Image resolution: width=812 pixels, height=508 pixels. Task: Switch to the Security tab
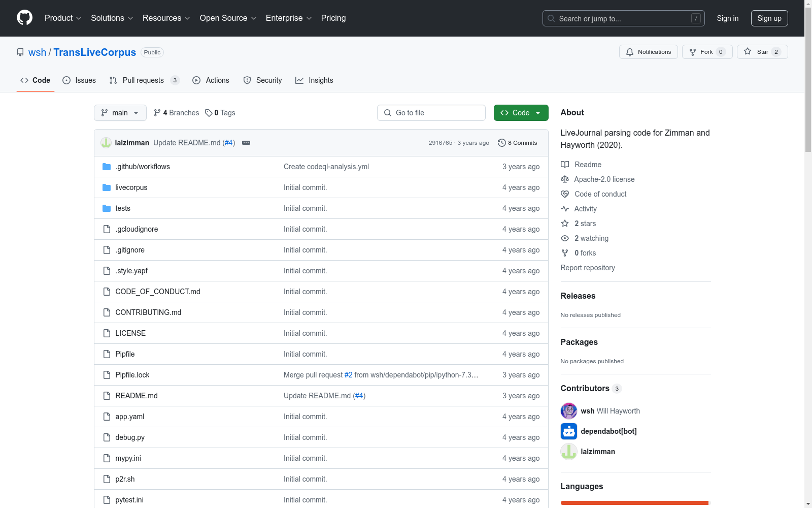tap(263, 80)
